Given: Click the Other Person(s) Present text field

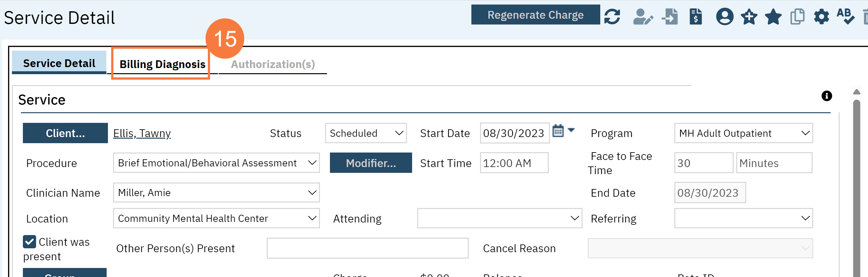Looking at the screenshot, I should point(367,248).
